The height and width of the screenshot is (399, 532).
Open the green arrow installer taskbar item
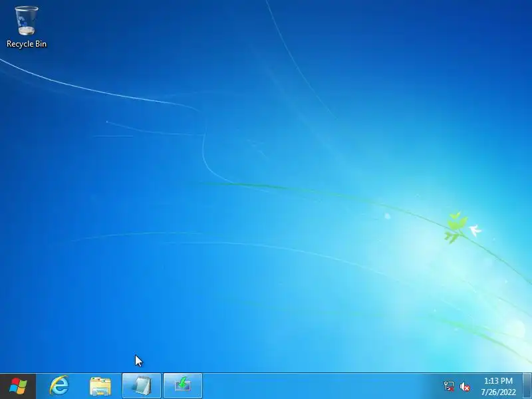183,386
